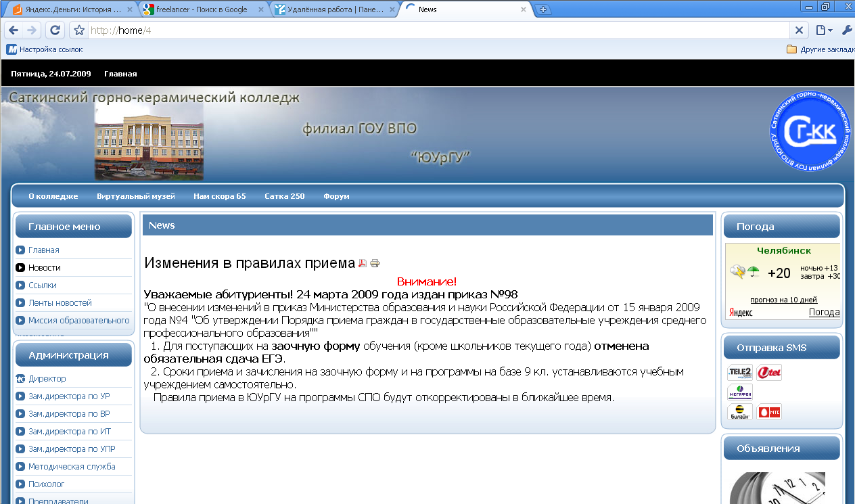Screen dimensions: 855x504
Task: Print the article using the printer icon
Action: click(x=374, y=262)
